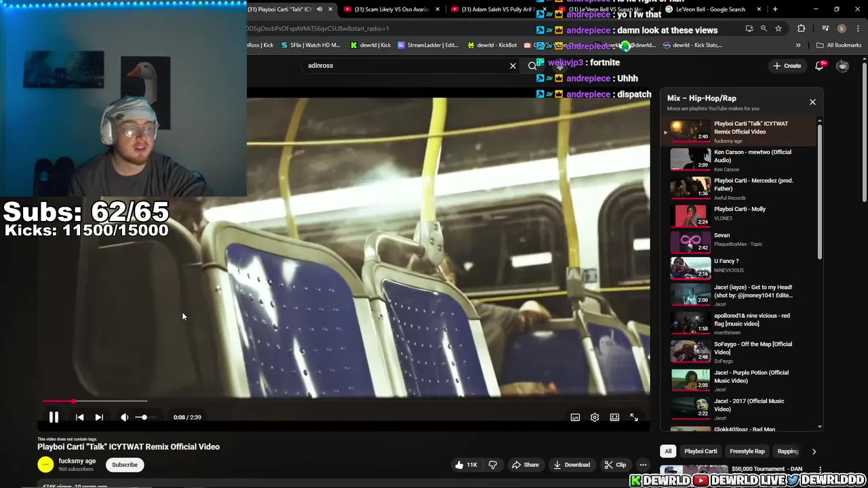Viewport: 868px width, 488px height.
Task: Play Ken Carson mewtwo from the mix
Action: 739,160
